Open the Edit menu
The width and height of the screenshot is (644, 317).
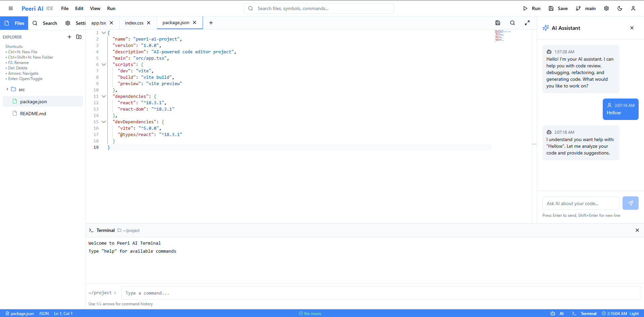[x=79, y=8]
